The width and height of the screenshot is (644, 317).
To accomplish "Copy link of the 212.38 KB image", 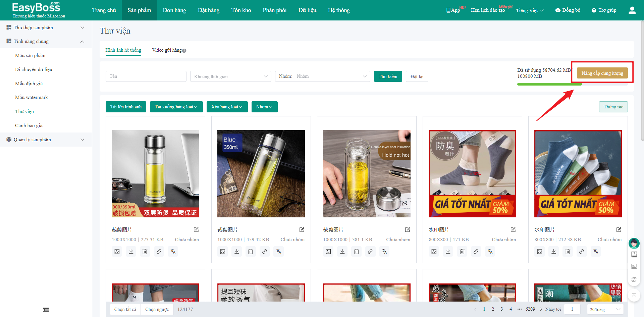I will tap(582, 251).
